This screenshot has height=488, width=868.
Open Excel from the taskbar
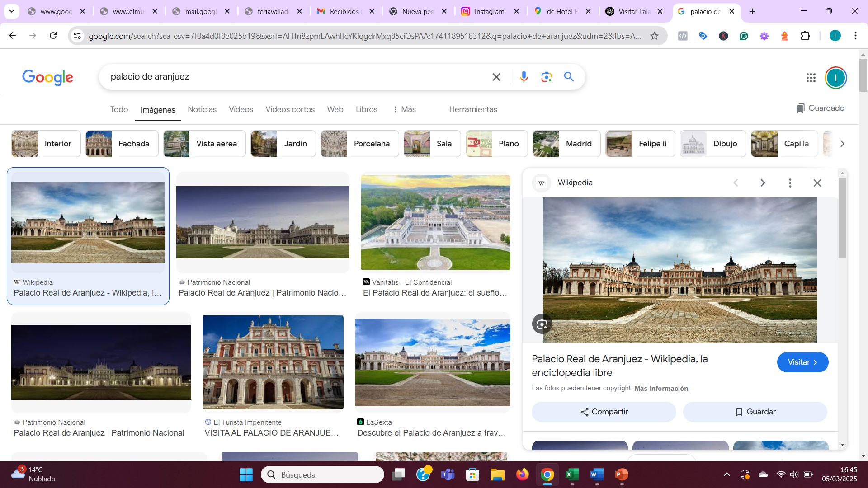(x=572, y=474)
